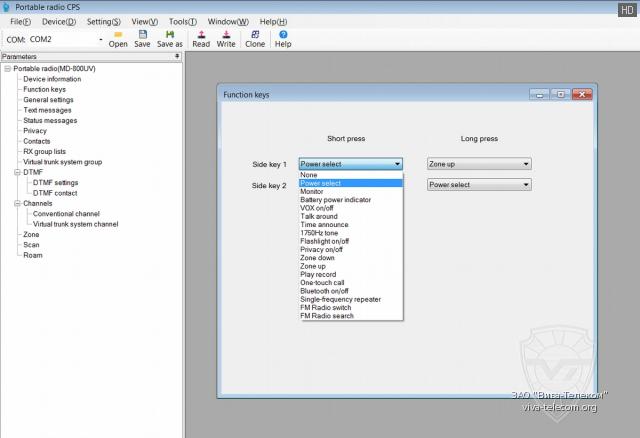This screenshot has width=640, height=438.
Task: Click the Save toolbar icon
Action: (x=142, y=39)
